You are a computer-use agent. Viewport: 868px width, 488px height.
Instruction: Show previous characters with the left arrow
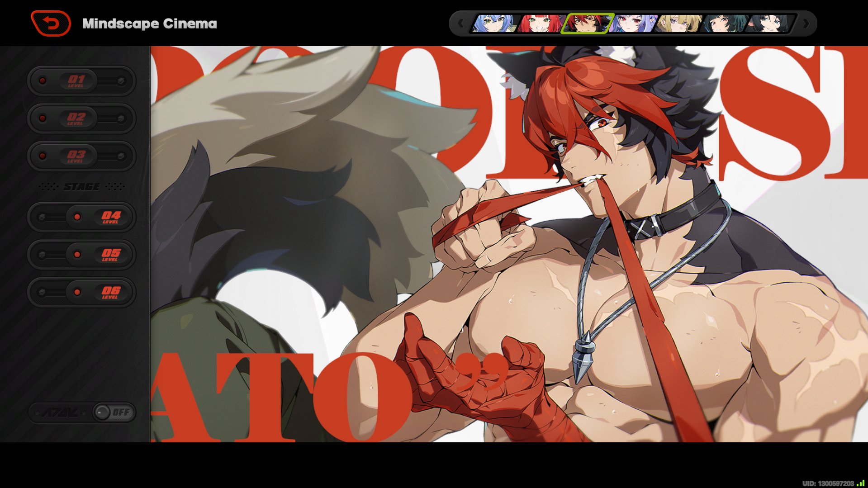(460, 24)
